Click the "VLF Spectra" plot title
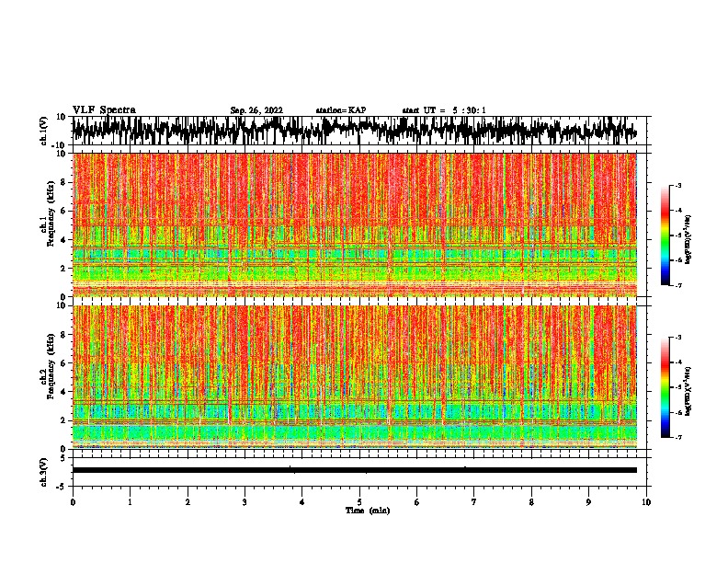Image resolution: width=728 pixels, height=563 pixels. (x=104, y=110)
